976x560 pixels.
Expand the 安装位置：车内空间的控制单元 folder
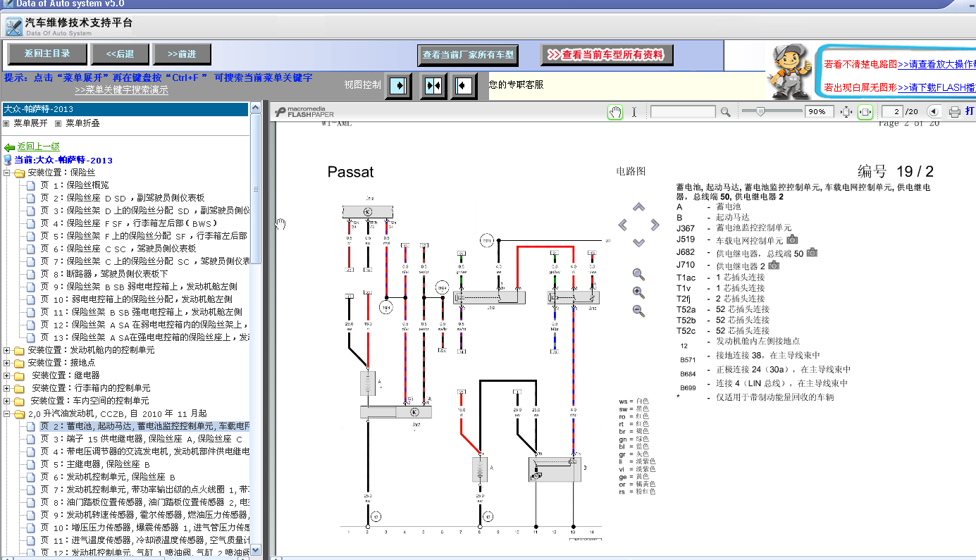[7, 401]
